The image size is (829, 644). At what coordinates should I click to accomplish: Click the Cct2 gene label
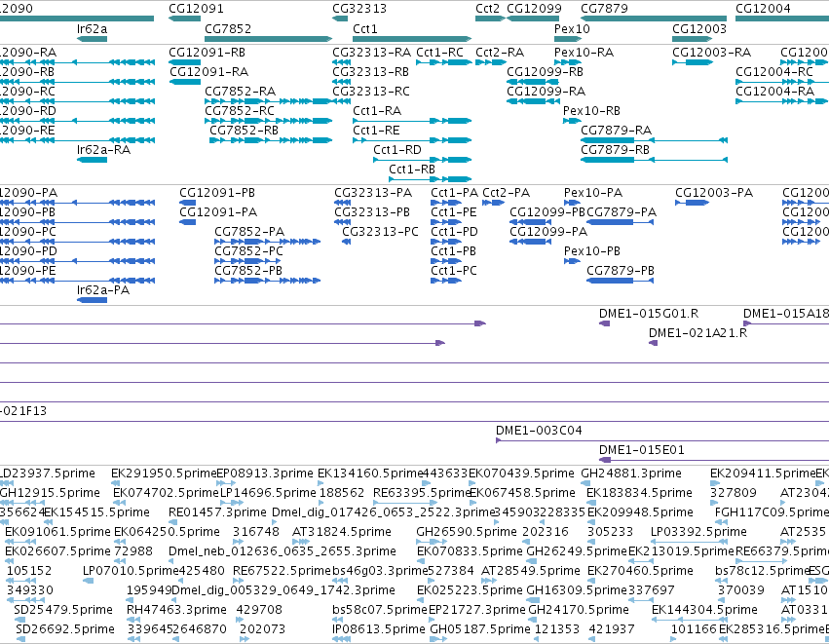click(487, 9)
